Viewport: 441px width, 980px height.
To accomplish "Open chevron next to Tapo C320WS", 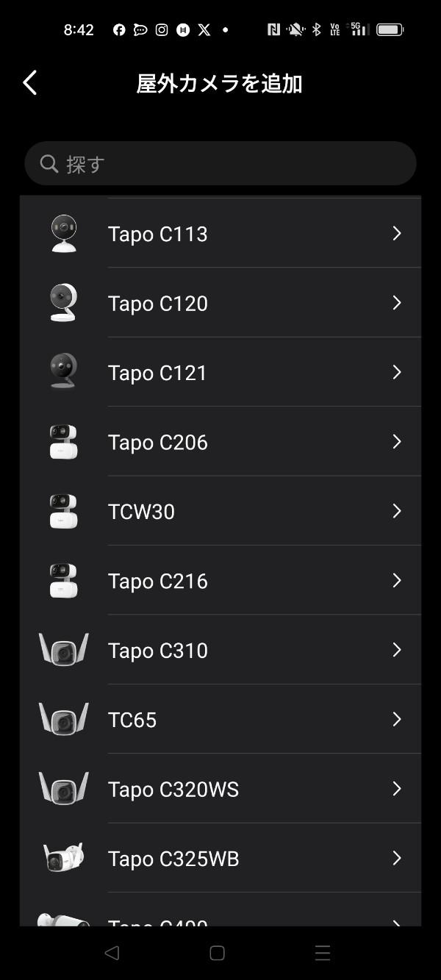I will (397, 789).
